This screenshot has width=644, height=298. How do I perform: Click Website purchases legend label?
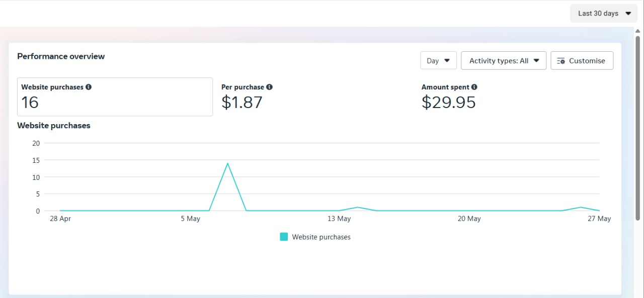coord(321,237)
